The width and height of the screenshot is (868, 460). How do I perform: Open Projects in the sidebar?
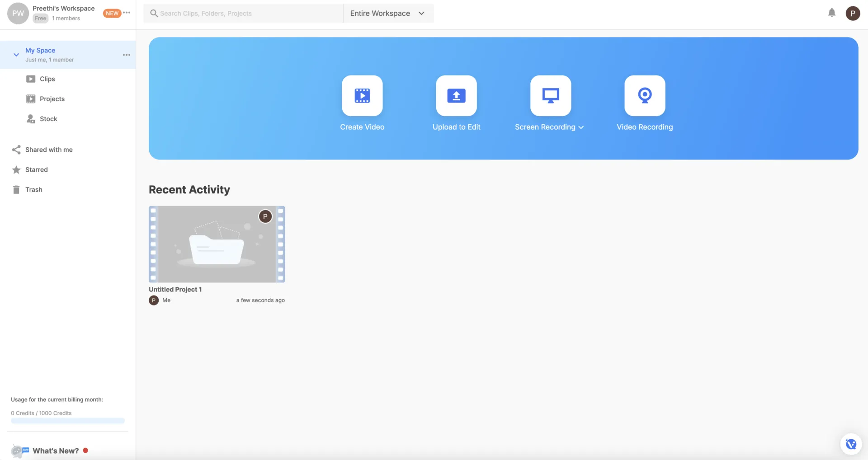pyautogui.click(x=52, y=99)
